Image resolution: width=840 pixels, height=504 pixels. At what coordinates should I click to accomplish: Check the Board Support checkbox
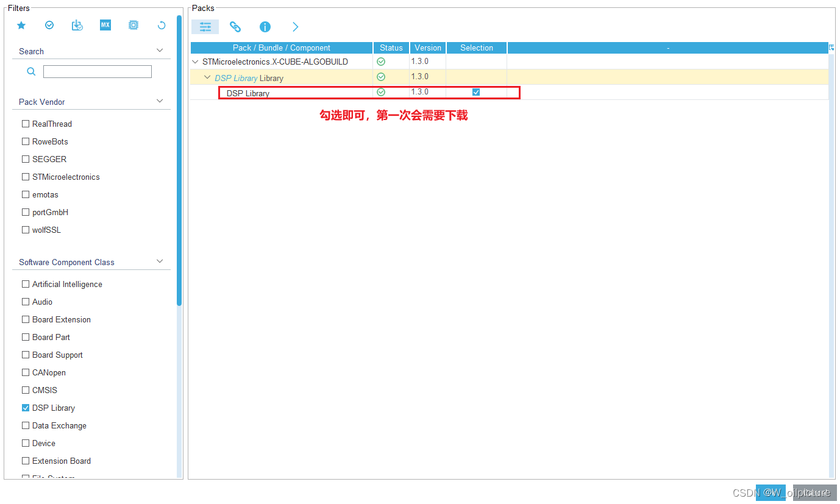(26, 355)
